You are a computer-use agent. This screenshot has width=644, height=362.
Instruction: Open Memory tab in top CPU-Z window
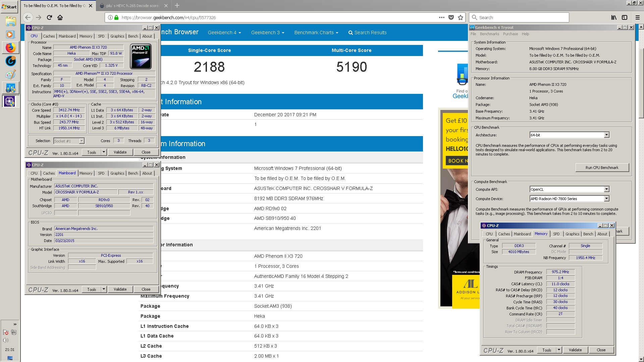[86, 36]
